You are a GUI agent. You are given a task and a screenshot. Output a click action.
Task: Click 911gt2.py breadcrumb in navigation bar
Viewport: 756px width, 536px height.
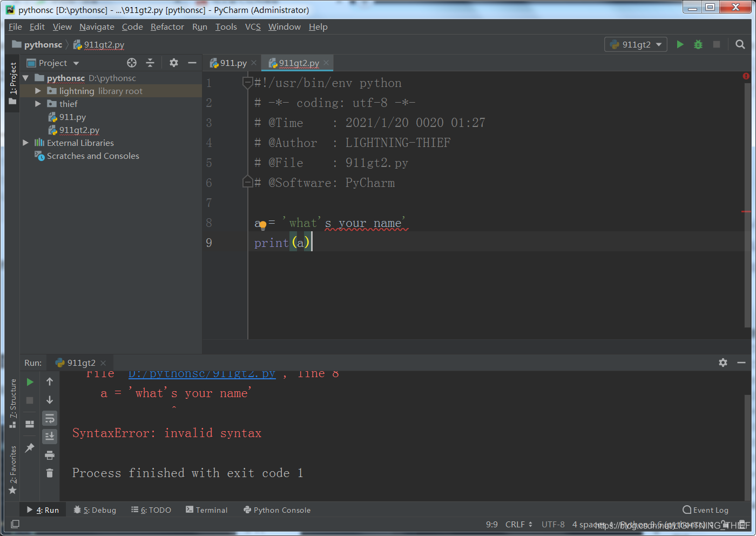(x=99, y=44)
